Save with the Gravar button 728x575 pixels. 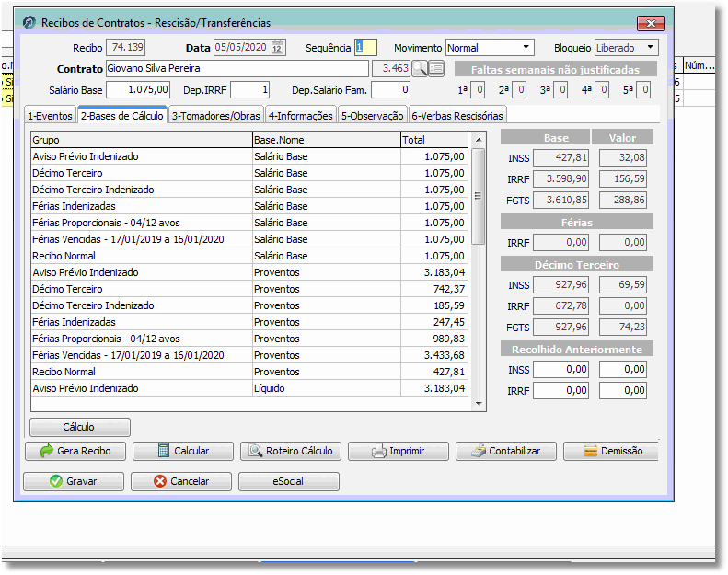74,481
